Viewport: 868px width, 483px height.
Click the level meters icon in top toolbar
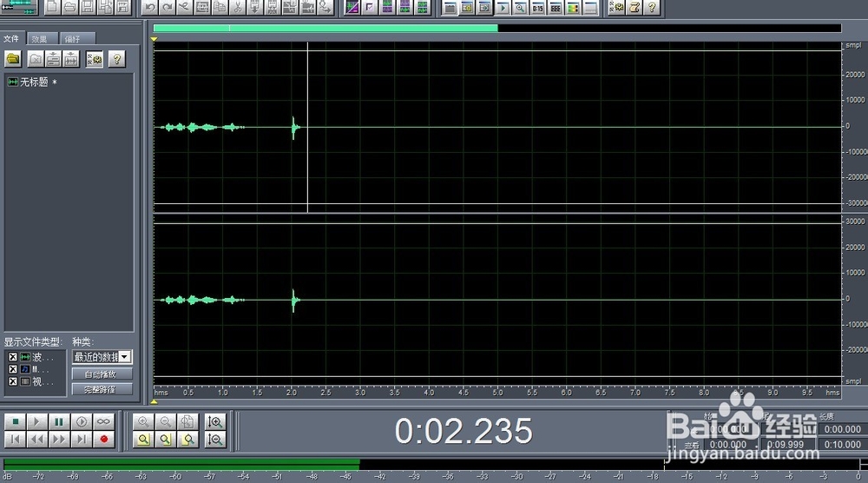click(x=573, y=8)
